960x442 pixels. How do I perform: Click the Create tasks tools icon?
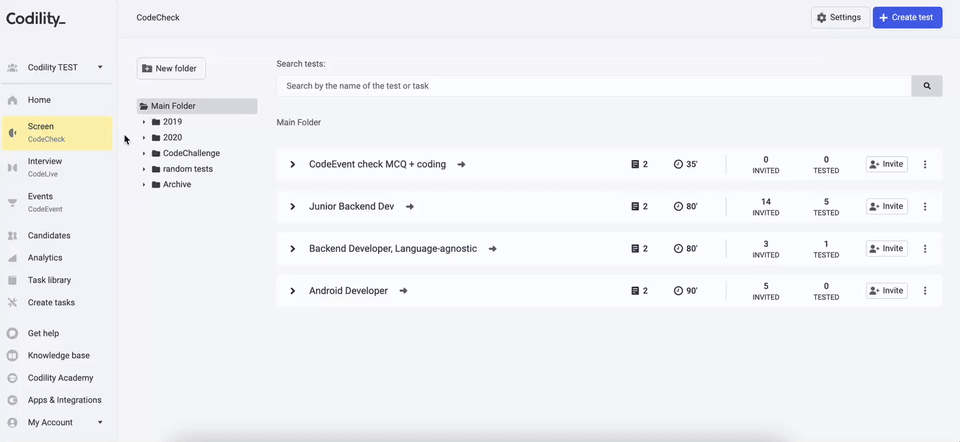coord(12,303)
